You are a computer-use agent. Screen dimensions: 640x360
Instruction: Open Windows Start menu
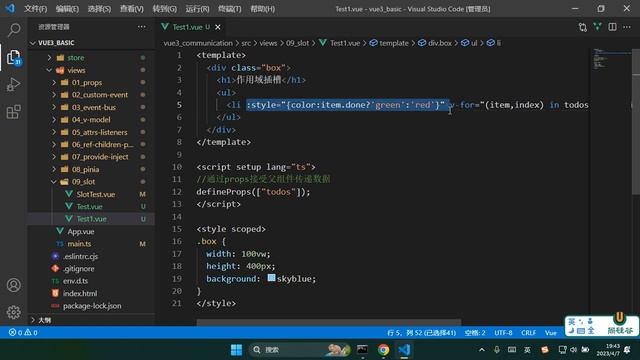(236, 350)
